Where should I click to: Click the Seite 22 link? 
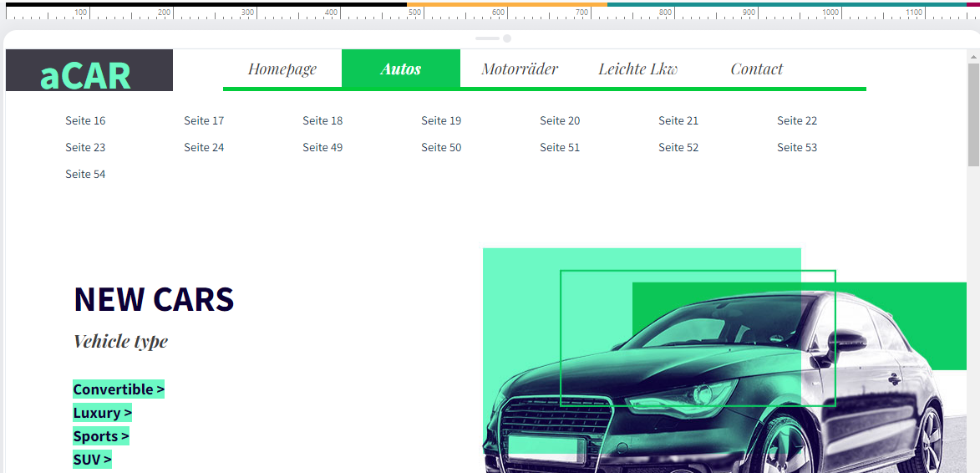pyautogui.click(x=797, y=121)
